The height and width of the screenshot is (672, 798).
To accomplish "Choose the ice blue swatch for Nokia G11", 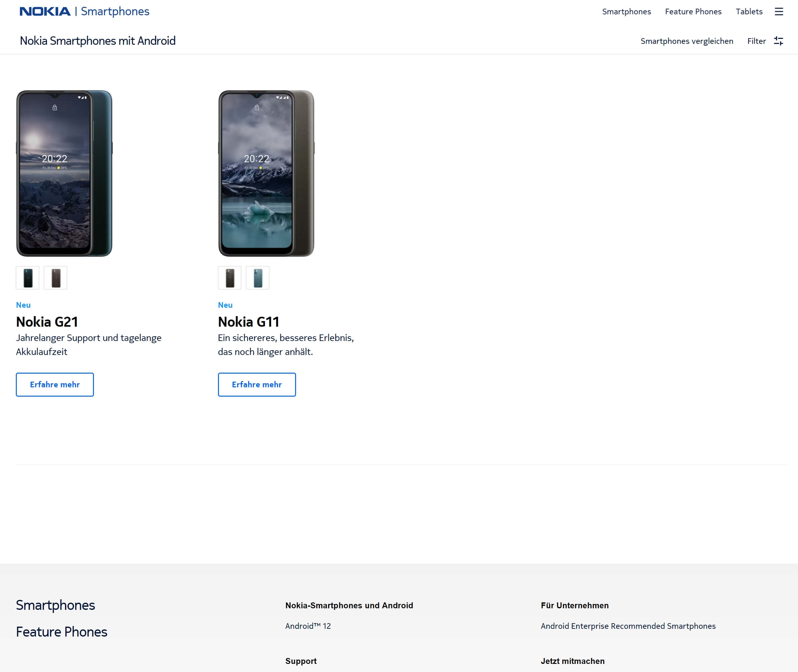I will coord(257,278).
